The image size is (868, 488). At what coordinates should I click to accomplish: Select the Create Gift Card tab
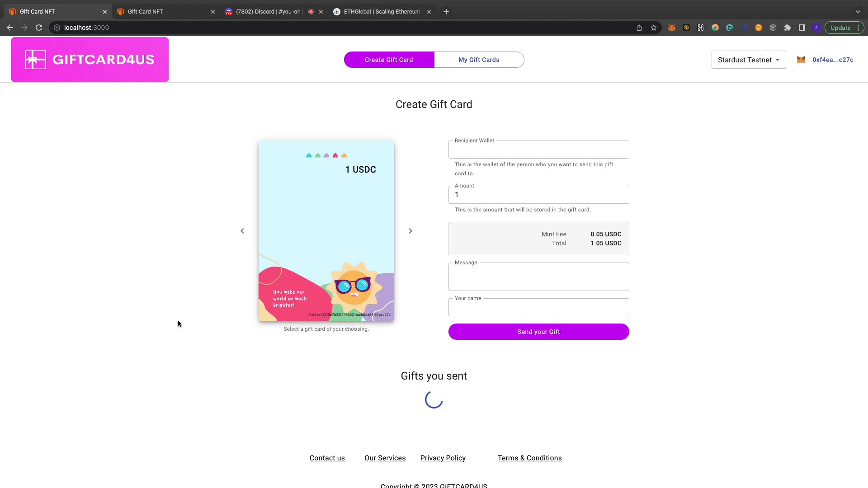pos(389,60)
